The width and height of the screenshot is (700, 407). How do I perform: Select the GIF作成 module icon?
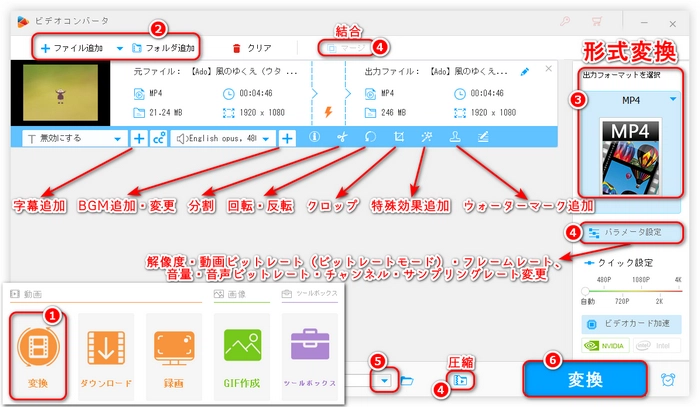coord(242,356)
